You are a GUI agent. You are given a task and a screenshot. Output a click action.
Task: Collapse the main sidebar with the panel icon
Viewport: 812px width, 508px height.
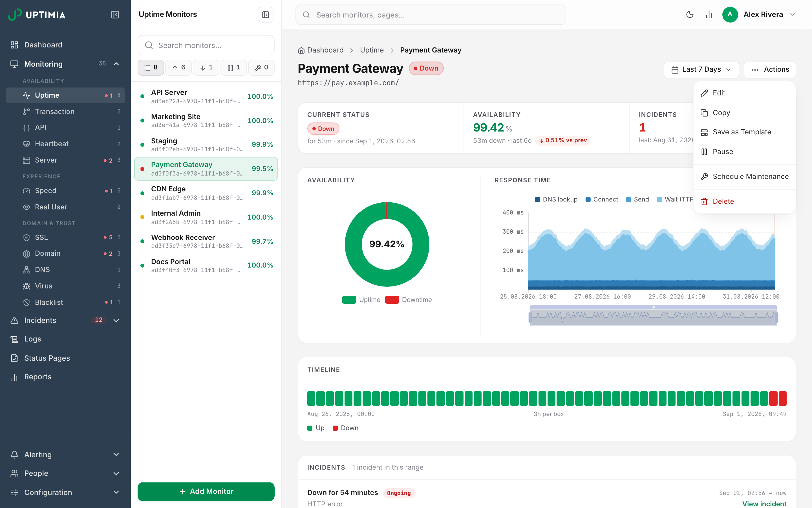[115, 15]
